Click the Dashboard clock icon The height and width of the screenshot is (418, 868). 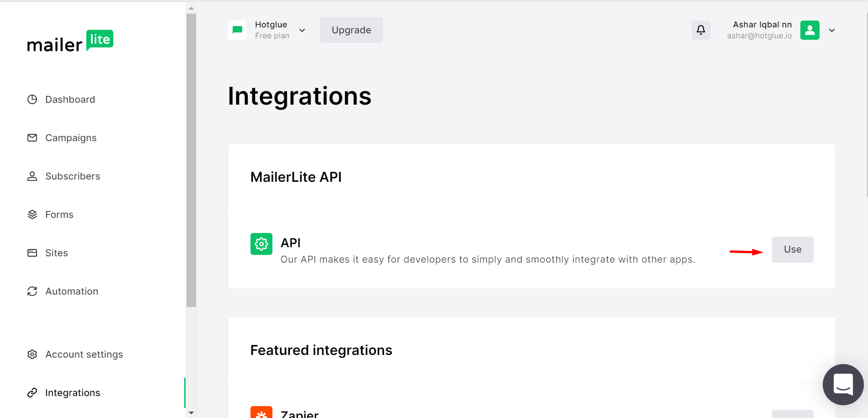point(32,99)
